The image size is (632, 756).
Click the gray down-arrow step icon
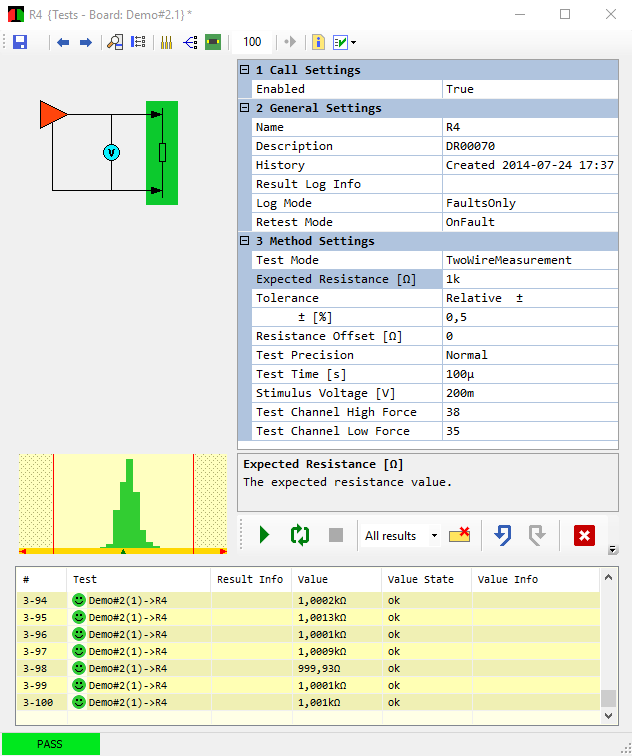point(537,535)
